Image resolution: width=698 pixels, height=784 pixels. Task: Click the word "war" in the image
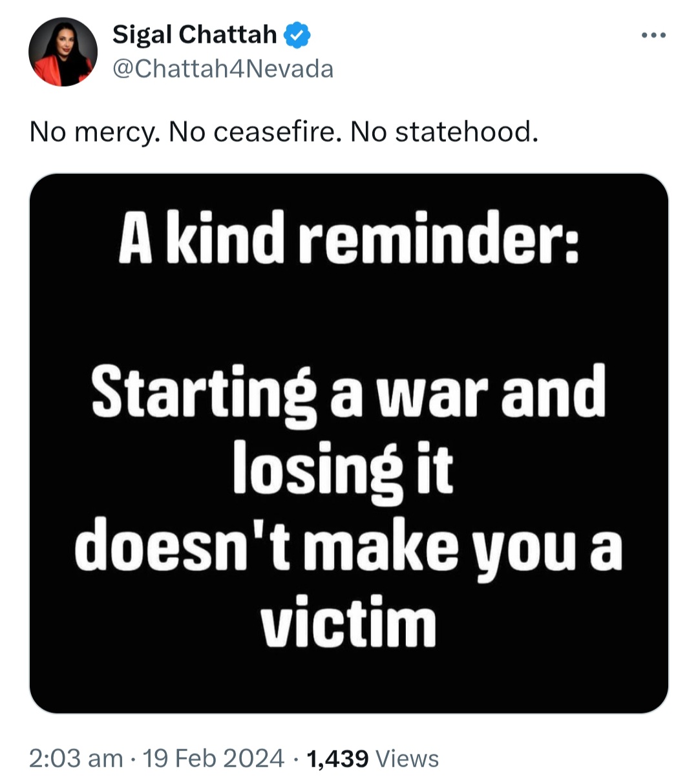point(434,394)
